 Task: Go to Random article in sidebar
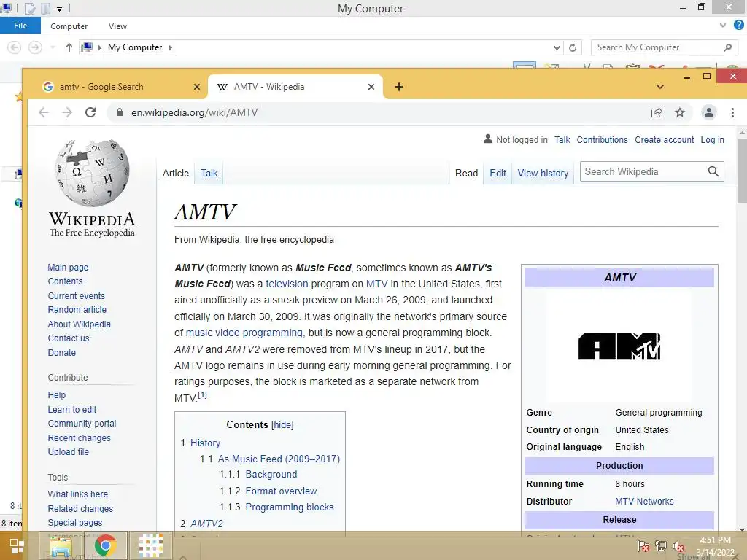pyautogui.click(x=77, y=309)
